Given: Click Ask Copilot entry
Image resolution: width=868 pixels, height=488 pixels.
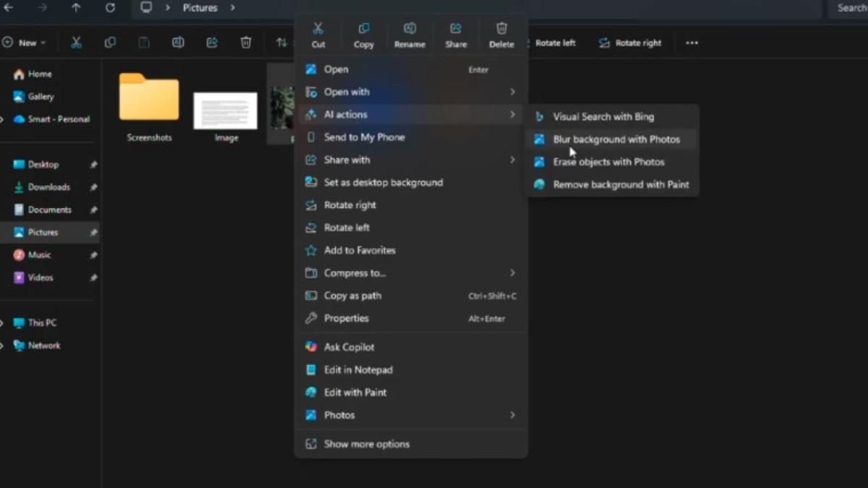Looking at the screenshot, I should pyautogui.click(x=411, y=347).
